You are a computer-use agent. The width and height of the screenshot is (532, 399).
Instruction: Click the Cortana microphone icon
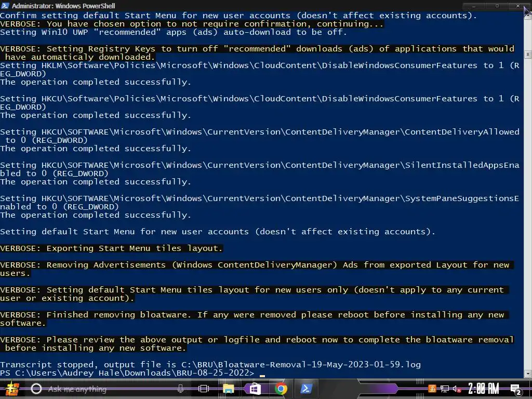180,389
